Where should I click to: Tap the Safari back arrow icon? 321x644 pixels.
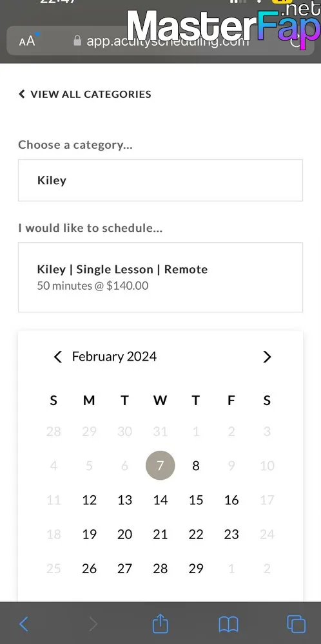(x=24, y=624)
